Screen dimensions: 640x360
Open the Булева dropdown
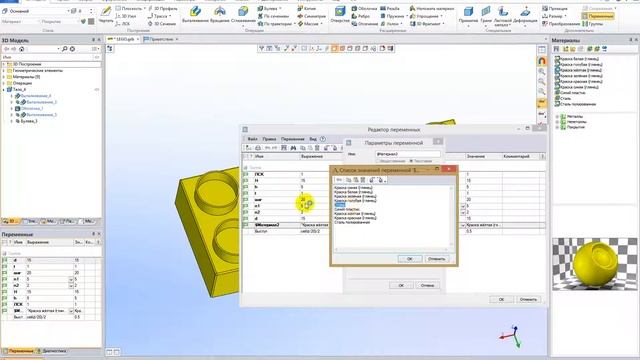280,8
